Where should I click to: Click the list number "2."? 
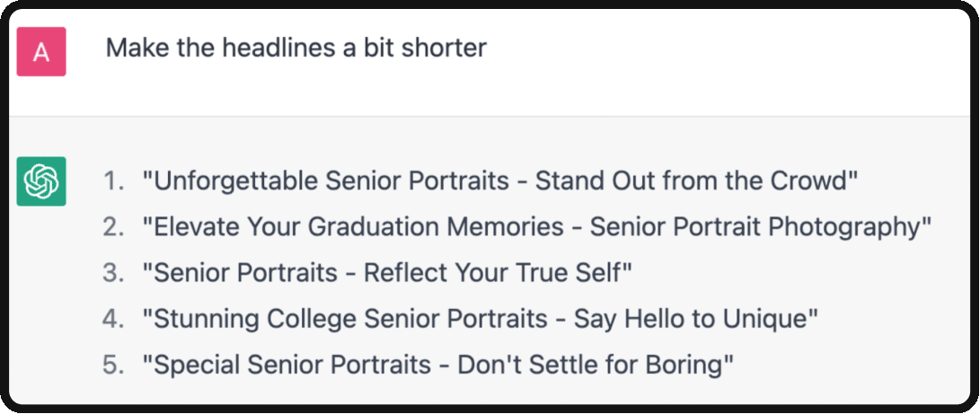(x=114, y=228)
